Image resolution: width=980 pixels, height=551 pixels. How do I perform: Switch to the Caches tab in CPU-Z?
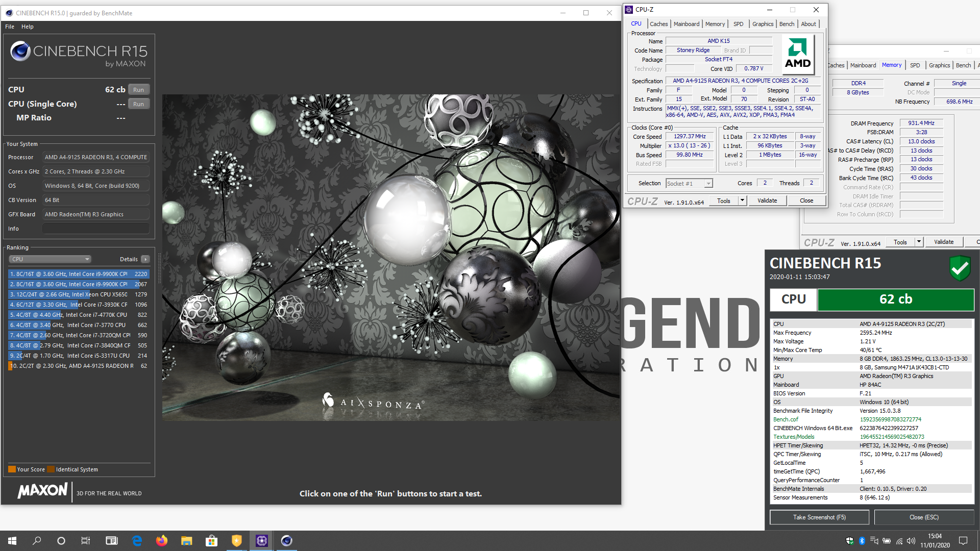(x=659, y=24)
